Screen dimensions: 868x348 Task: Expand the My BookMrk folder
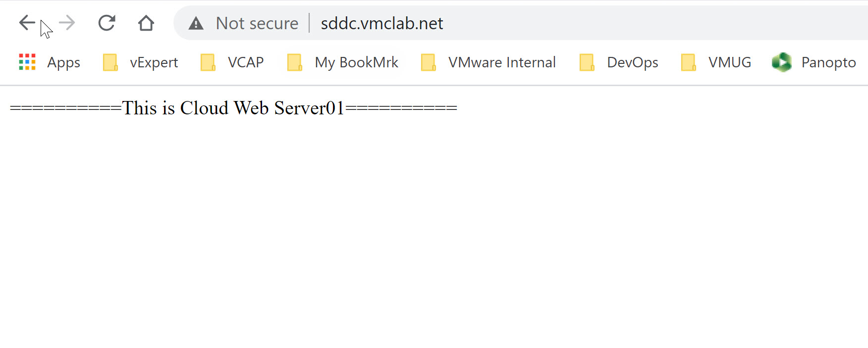pos(356,62)
